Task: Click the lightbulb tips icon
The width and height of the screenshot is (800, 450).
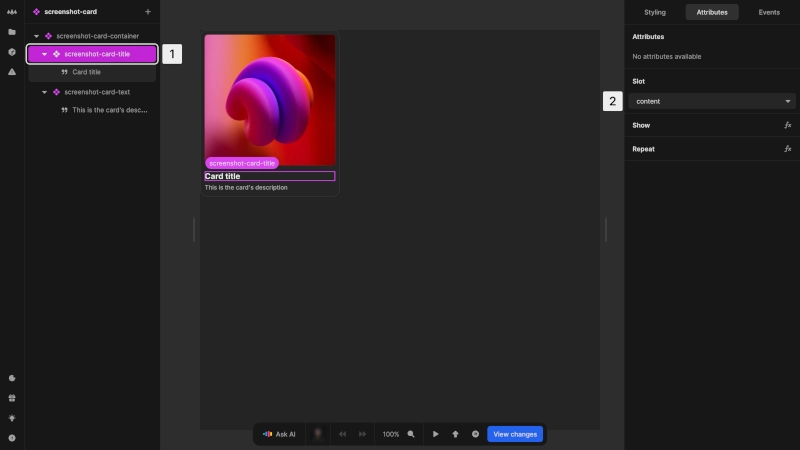Action: pyautogui.click(x=12, y=418)
